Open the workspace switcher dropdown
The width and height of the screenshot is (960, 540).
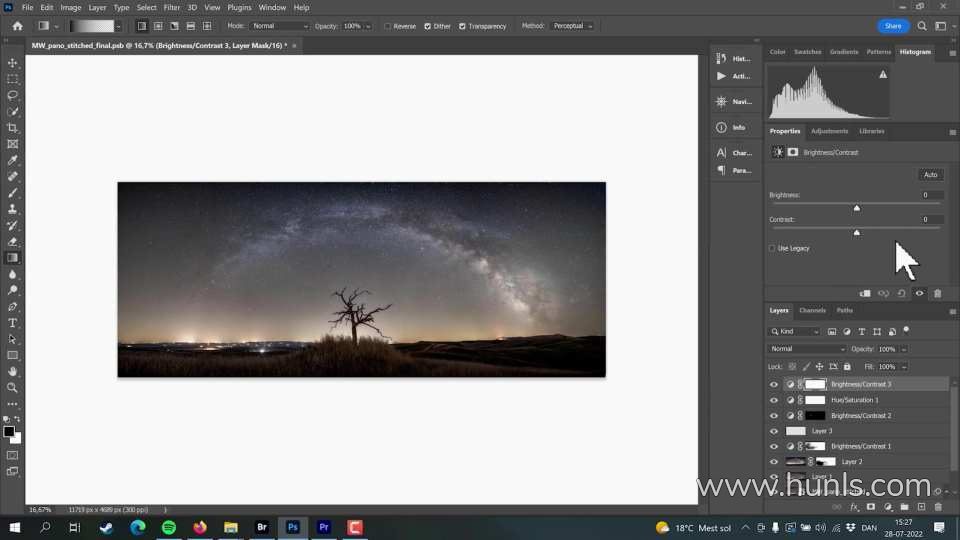point(943,26)
